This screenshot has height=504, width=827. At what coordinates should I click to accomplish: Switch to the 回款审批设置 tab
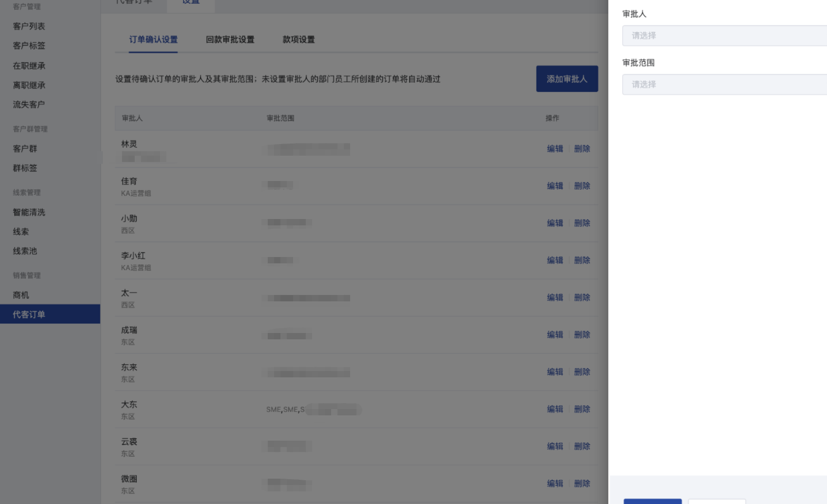tap(230, 40)
